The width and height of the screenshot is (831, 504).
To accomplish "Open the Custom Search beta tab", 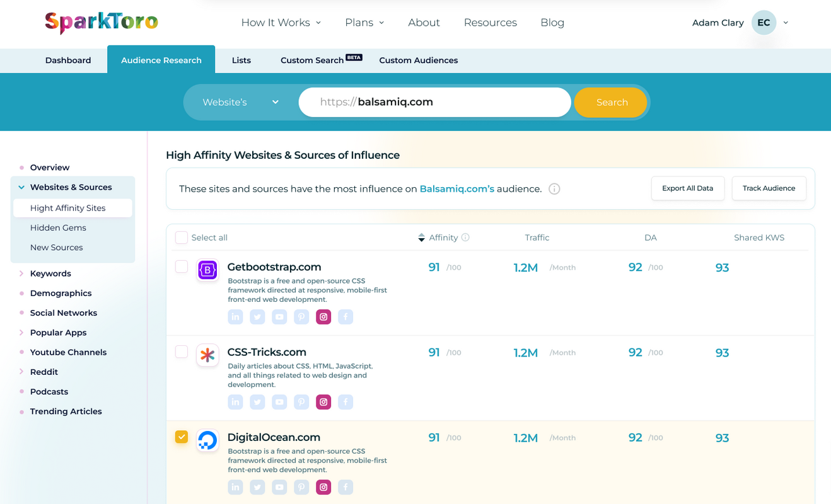I will [x=321, y=60].
